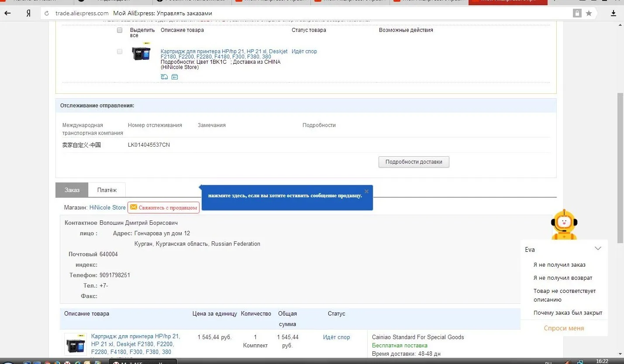Click 'Идёт спор' in the bottom Статус column
This screenshot has width=624, height=364.
pyautogui.click(x=336, y=337)
